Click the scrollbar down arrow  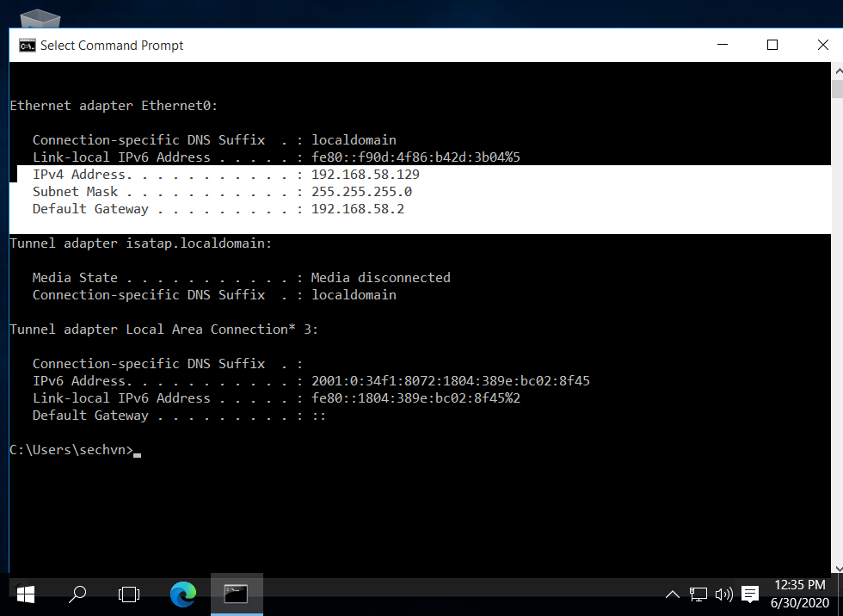pos(838,568)
